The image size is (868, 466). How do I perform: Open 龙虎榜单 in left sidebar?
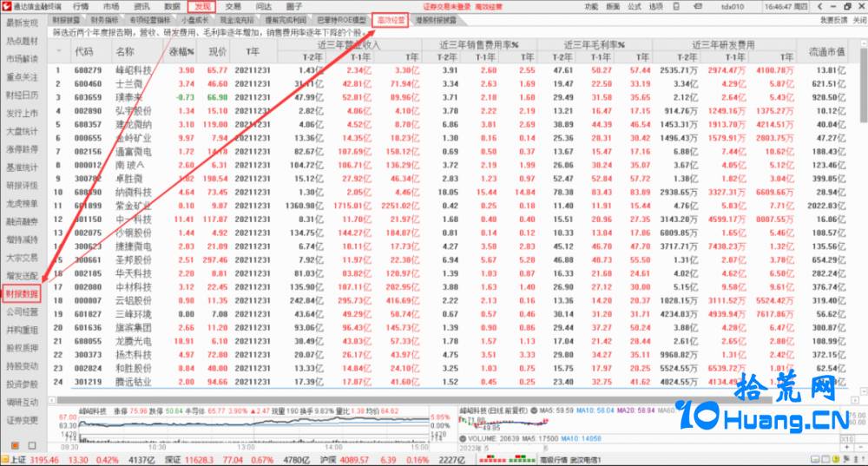point(23,204)
